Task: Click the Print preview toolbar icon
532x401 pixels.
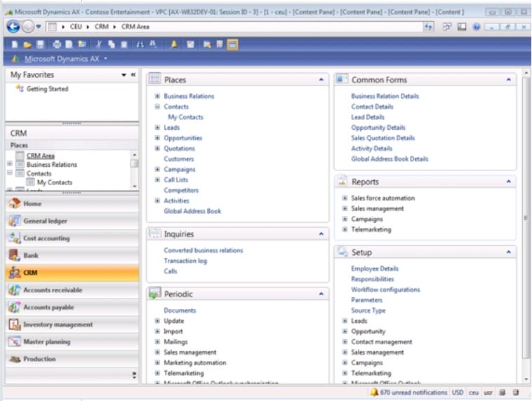Action: pyautogui.click(x=69, y=44)
